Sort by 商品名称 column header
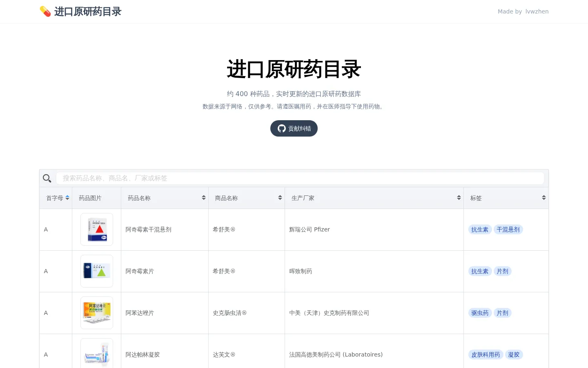 point(247,198)
